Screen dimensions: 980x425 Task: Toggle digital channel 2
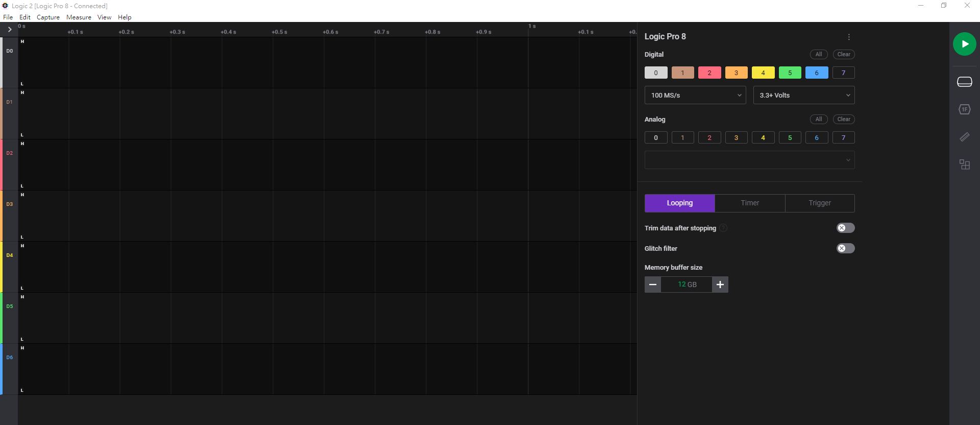tap(709, 73)
